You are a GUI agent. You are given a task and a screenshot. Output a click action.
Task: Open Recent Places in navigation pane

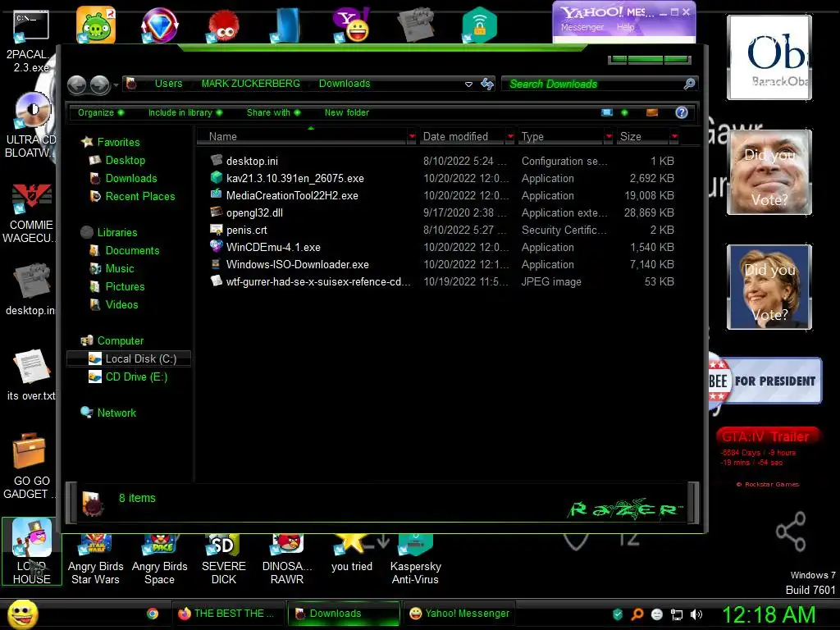tap(139, 196)
